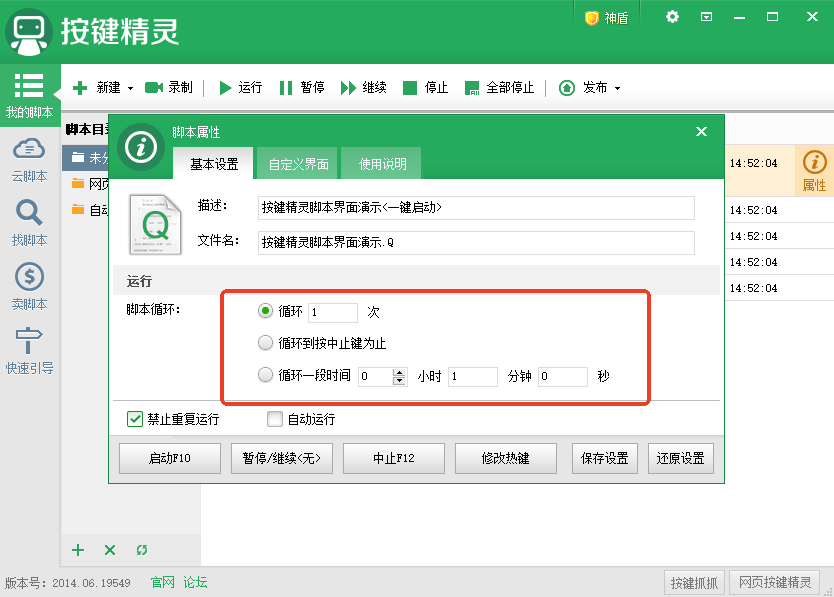Open the 云脚本 cloud scripts section

pos(29,160)
